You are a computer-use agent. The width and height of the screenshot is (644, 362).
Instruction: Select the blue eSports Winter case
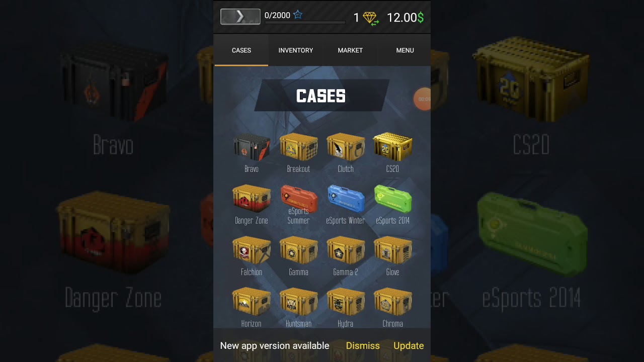[346, 199]
